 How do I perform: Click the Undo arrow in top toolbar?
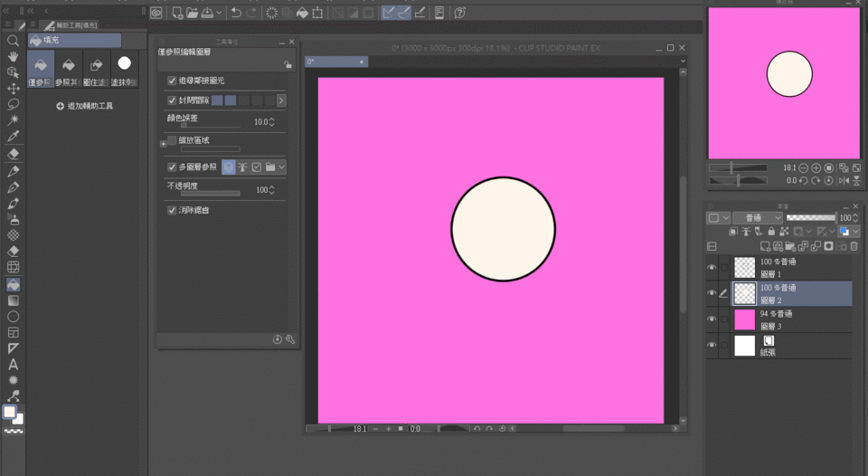(x=236, y=13)
